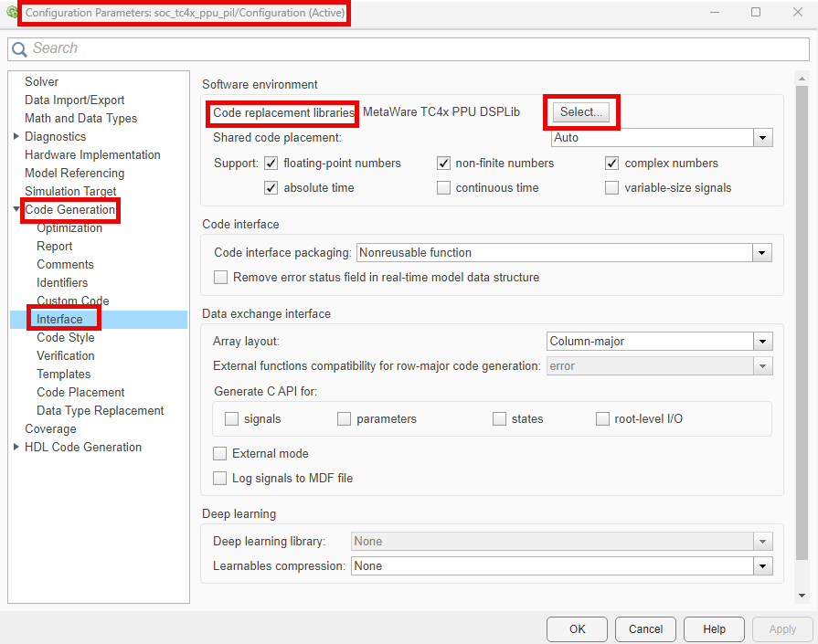The image size is (818, 644).
Task: Select Hardware Implementation in the tree
Action: point(92,155)
